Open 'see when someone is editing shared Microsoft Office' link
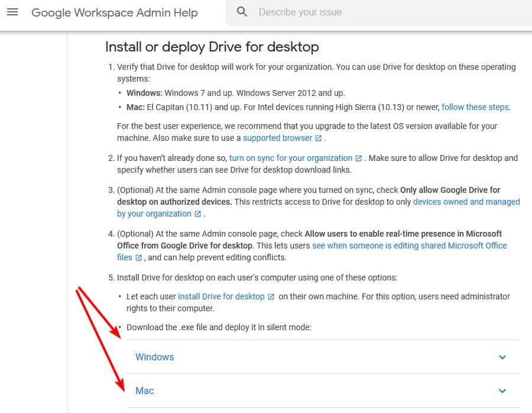Viewport: 532px width, 413px height. tap(409, 246)
